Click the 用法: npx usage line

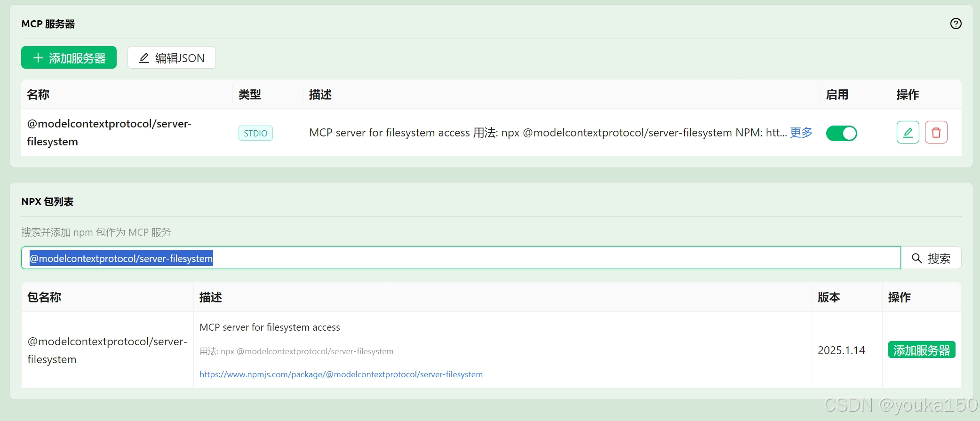click(x=296, y=351)
